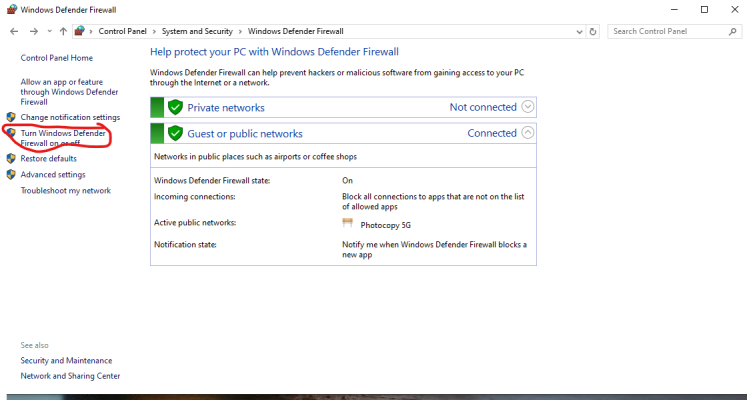747x400 pixels.
Task: Go back with the left arrow
Action: [x=14, y=31]
